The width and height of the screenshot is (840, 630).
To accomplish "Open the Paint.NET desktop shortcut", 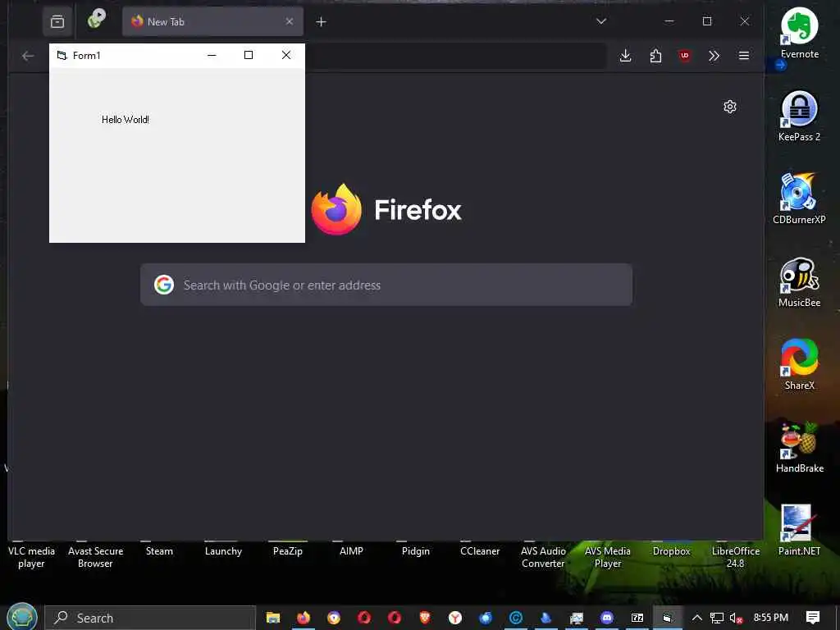I will [x=799, y=531].
